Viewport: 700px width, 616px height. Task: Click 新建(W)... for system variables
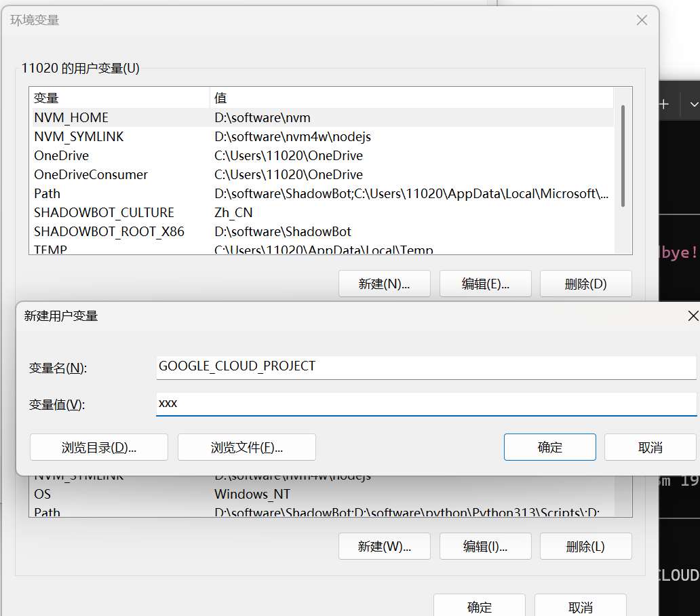(x=385, y=546)
